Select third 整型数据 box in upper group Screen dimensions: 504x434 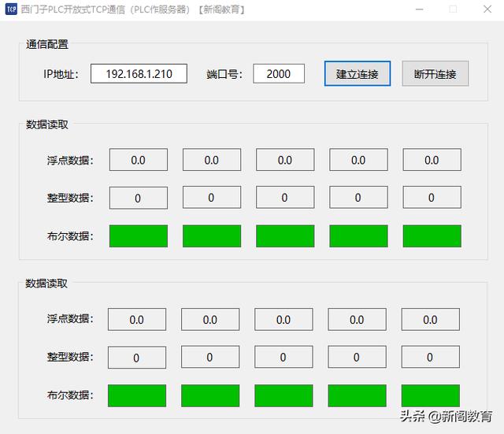285,198
